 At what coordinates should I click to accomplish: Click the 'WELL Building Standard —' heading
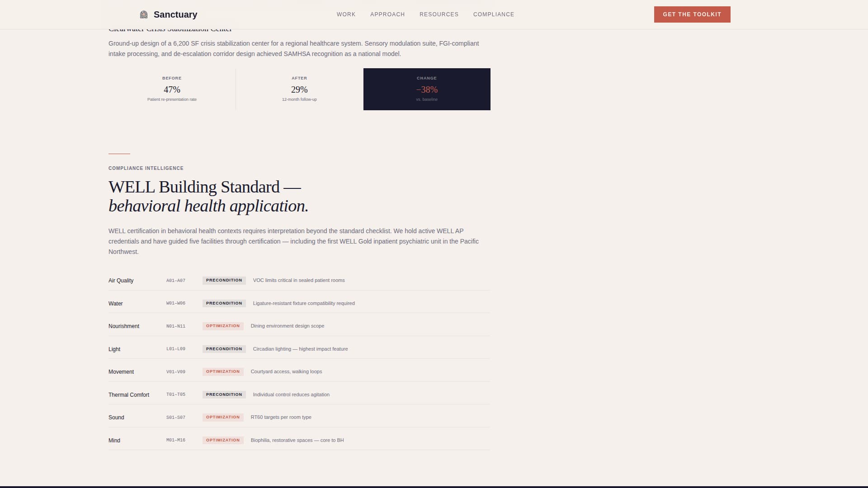click(x=205, y=187)
